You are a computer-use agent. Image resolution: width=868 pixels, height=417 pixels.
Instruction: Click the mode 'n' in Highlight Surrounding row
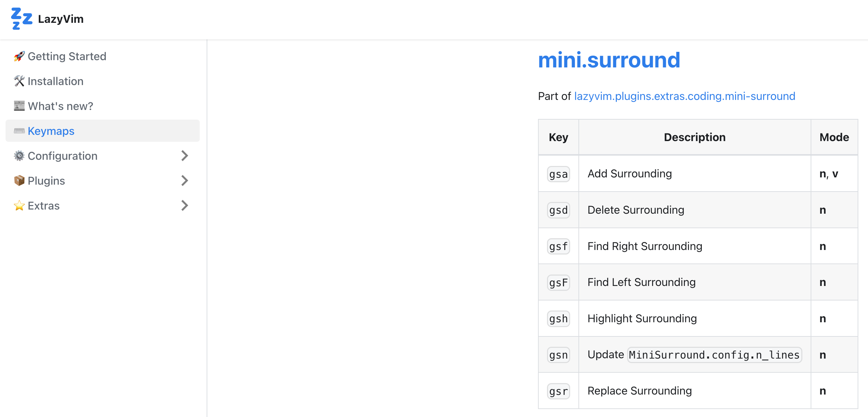823,318
